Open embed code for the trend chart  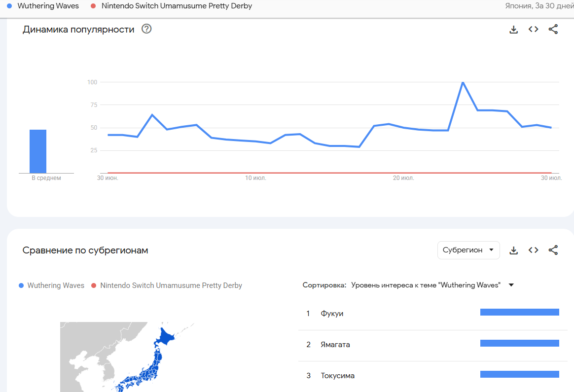coord(533,30)
